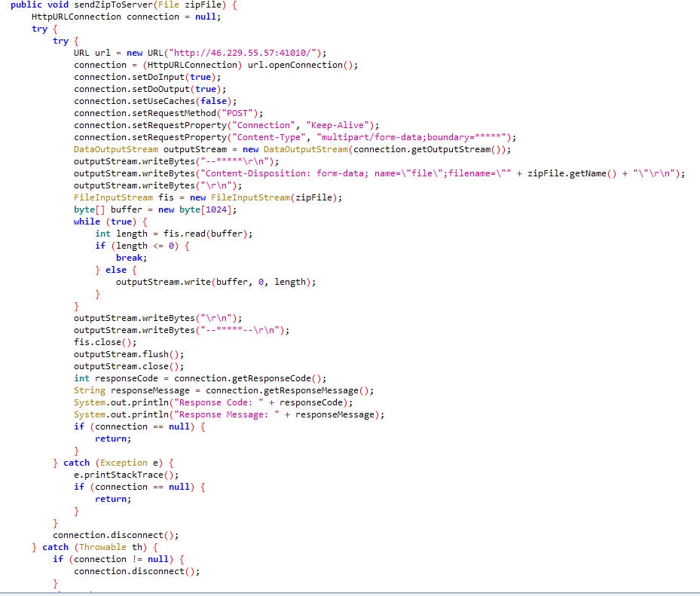The height and width of the screenshot is (596, 700).
Task: Click the outputStream.close() line
Action: [x=129, y=366]
